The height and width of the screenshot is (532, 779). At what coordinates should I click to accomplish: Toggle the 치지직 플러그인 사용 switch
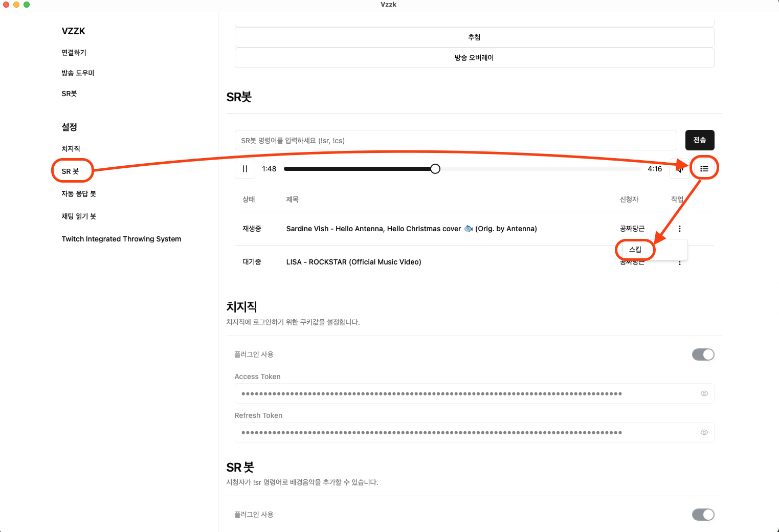(703, 354)
